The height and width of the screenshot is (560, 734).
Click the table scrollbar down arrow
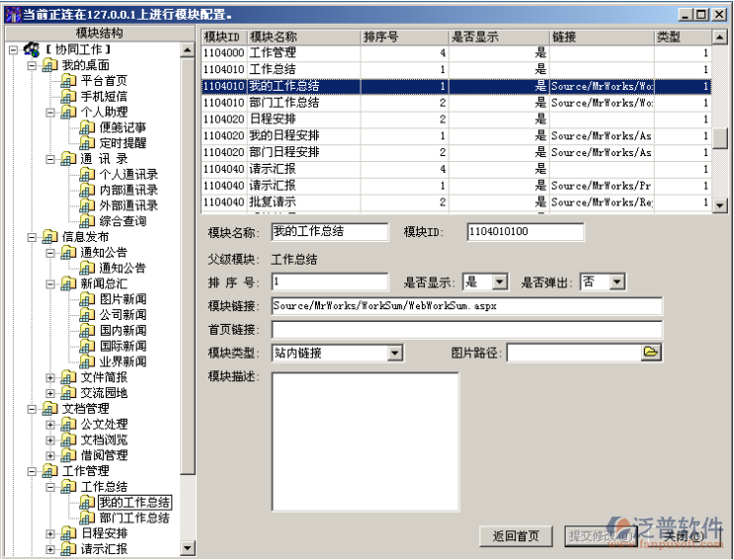(x=719, y=204)
